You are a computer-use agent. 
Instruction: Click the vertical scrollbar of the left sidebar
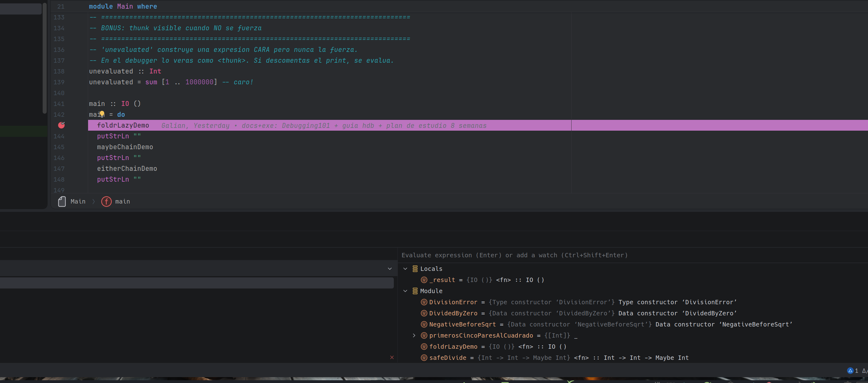pos(44,58)
